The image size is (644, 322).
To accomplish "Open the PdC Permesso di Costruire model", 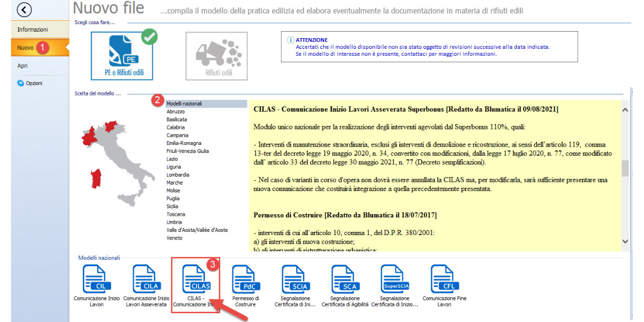I will (246, 279).
